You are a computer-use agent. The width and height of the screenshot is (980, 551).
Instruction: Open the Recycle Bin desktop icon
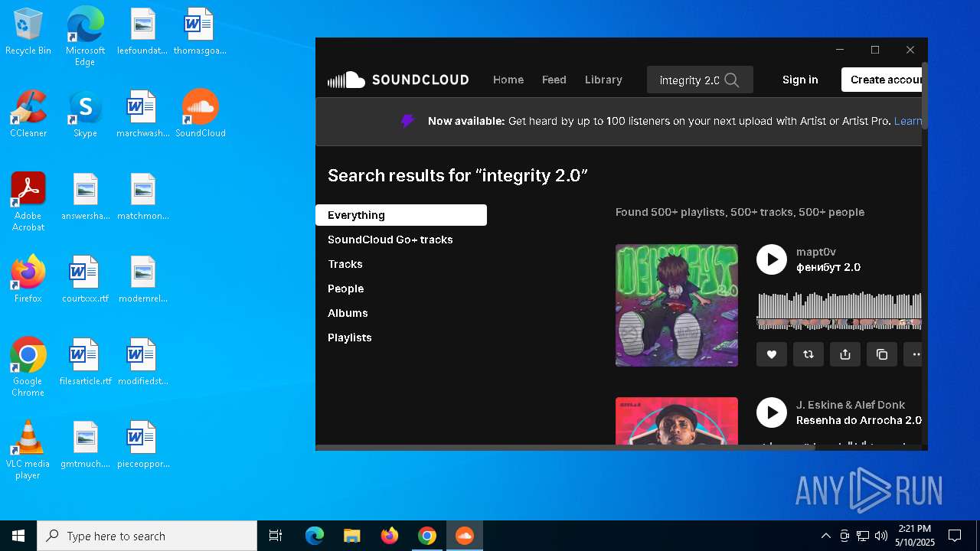coord(28,32)
